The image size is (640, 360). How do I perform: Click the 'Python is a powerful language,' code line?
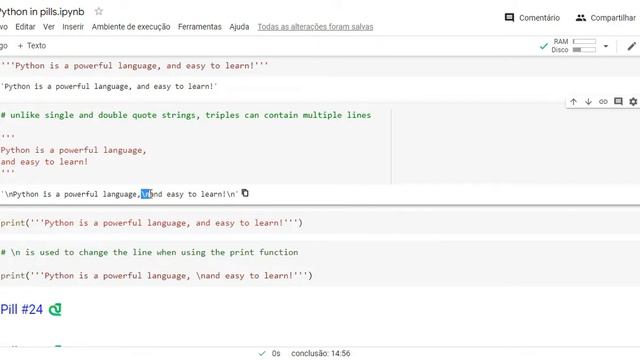[73, 150]
